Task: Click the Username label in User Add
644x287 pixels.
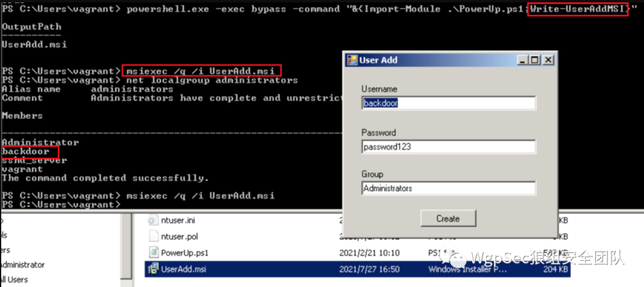Action: click(379, 89)
